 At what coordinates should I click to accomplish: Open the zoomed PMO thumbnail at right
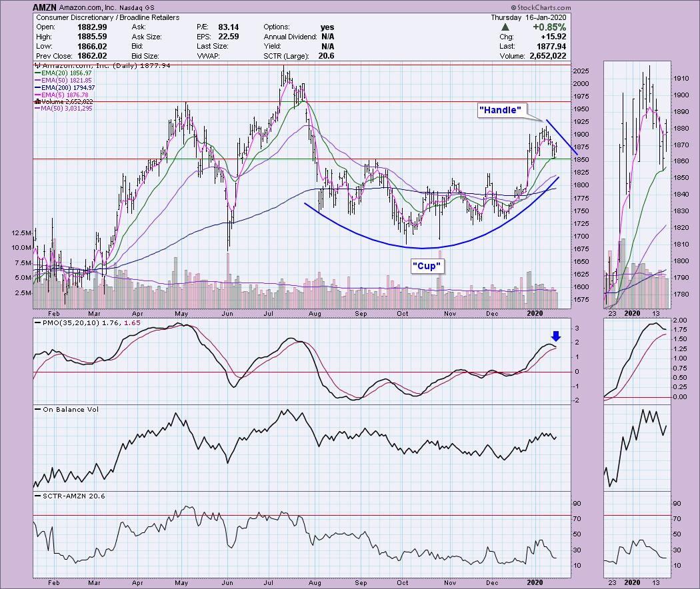click(x=637, y=360)
